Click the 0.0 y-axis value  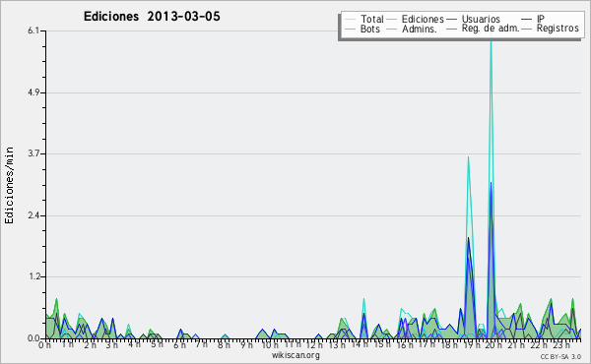[33, 338]
